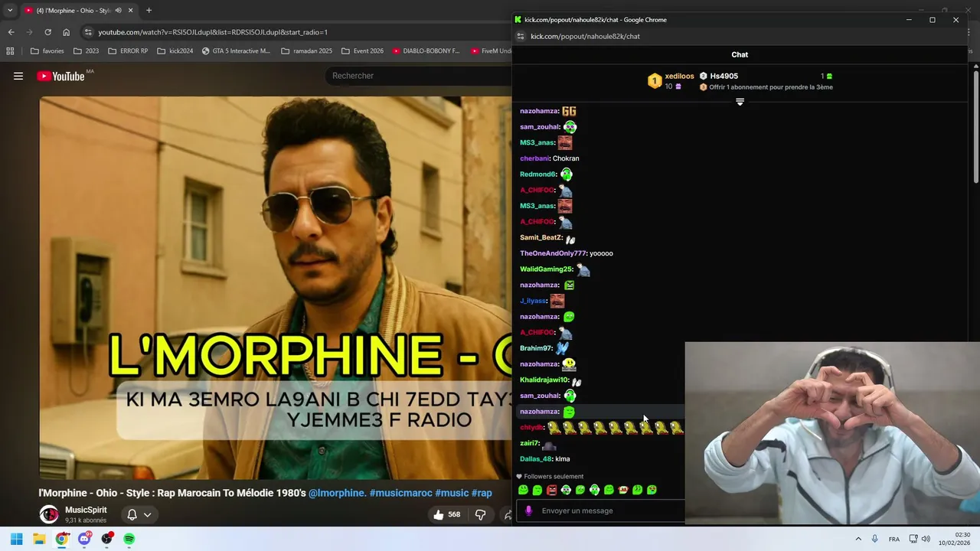The image size is (980, 551).
Task: Open the YouTube hamburger guide menu
Action: point(18,76)
